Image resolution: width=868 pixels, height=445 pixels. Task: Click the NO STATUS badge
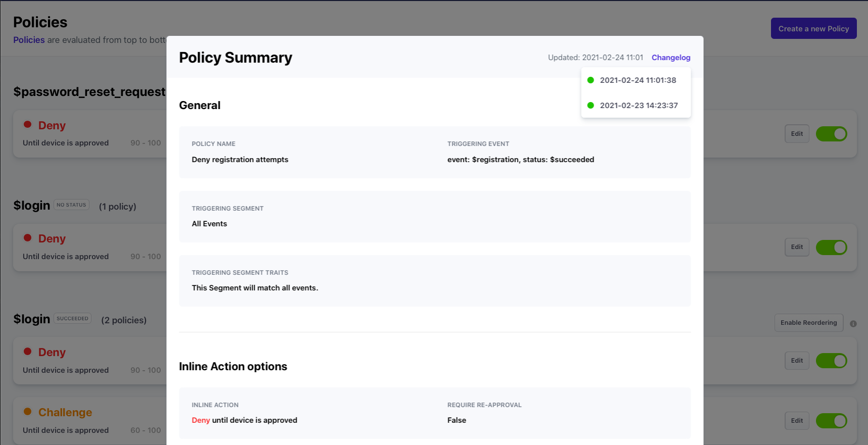click(71, 205)
